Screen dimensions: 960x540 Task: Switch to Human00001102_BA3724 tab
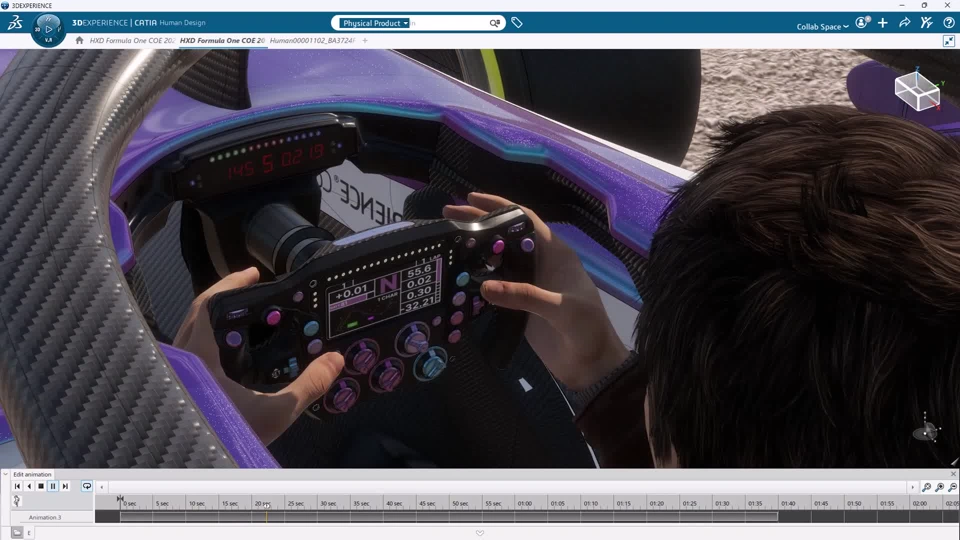312,40
